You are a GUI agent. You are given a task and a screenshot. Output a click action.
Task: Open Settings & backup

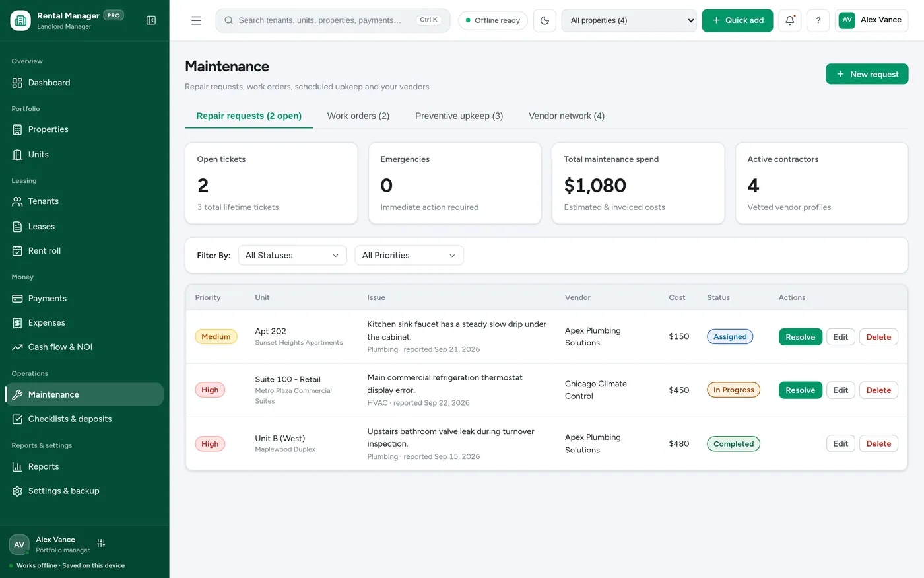(84, 491)
